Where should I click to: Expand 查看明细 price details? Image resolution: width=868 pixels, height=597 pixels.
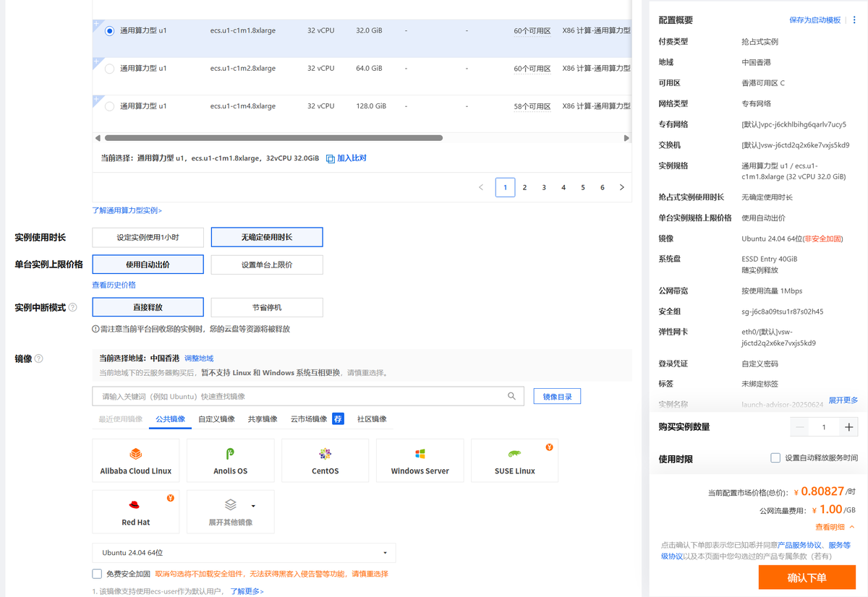click(x=835, y=527)
